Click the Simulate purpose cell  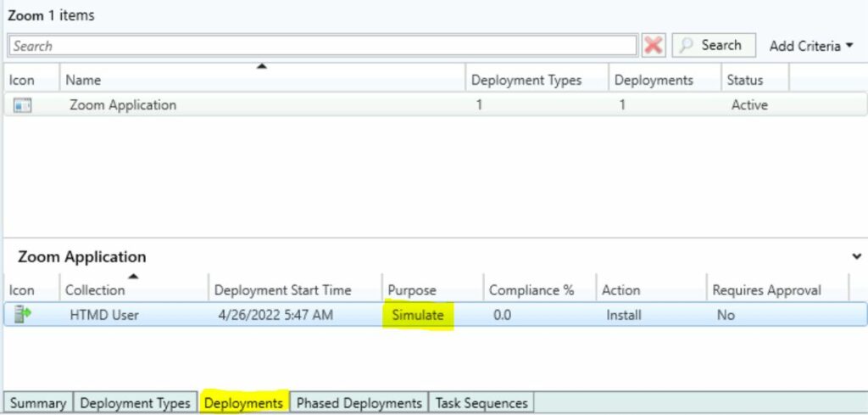pyautogui.click(x=418, y=315)
